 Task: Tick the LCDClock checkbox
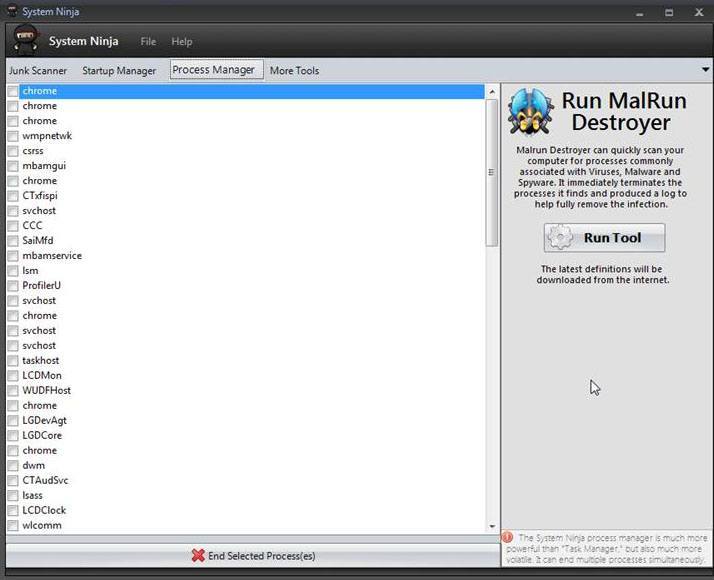(x=13, y=511)
